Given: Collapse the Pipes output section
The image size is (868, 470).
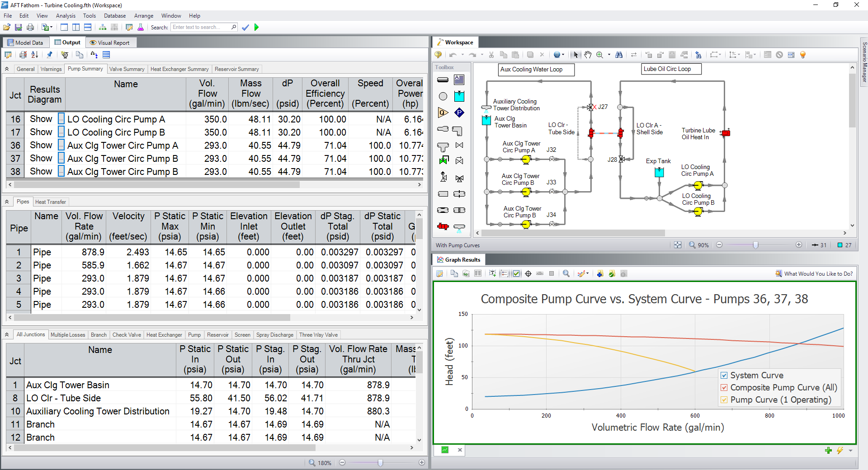Looking at the screenshot, I should (x=7, y=202).
